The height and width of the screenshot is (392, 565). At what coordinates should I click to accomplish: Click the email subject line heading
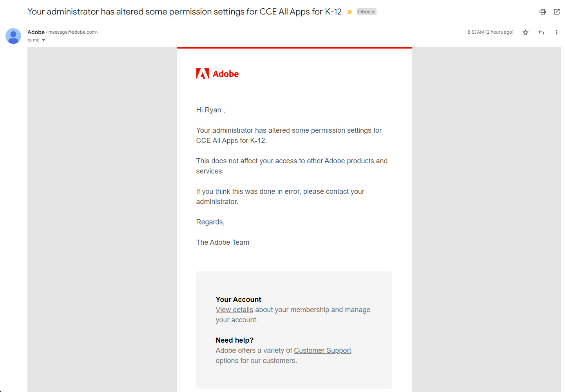click(x=184, y=12)
